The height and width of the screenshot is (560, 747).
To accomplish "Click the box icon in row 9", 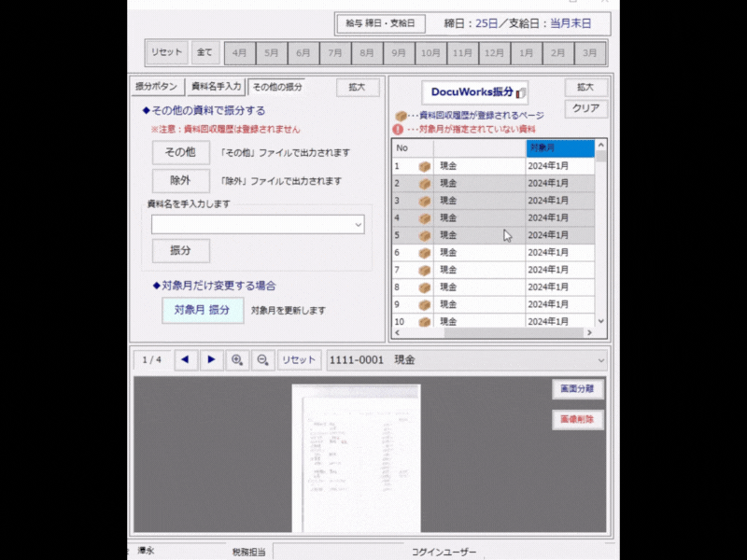I will [x=424, y=304].
